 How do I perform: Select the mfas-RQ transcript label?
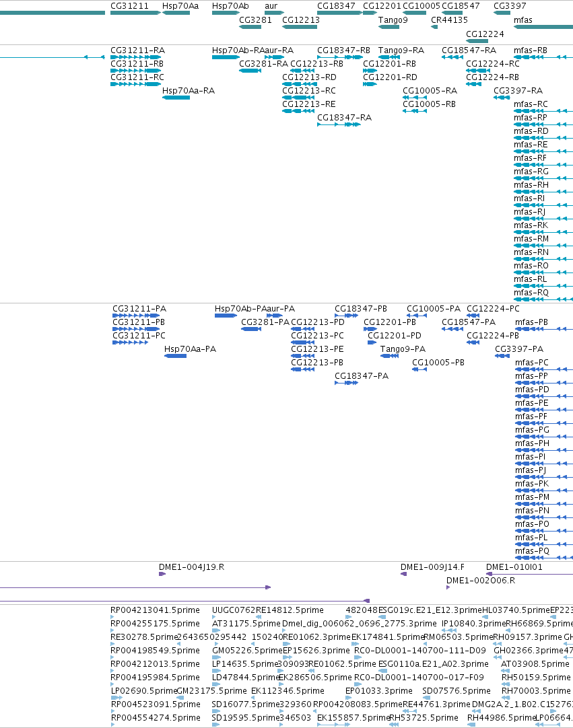tap(531, 293)
